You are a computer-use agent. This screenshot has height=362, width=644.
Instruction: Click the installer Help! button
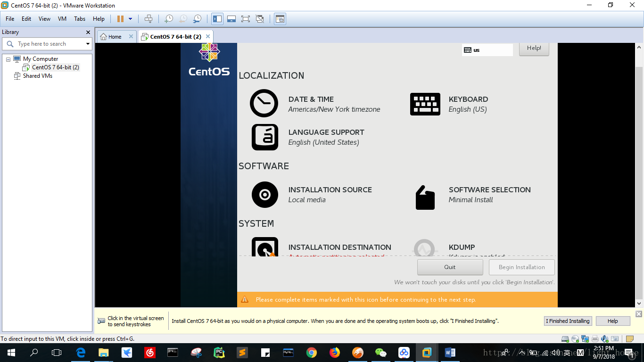point(534,49)
